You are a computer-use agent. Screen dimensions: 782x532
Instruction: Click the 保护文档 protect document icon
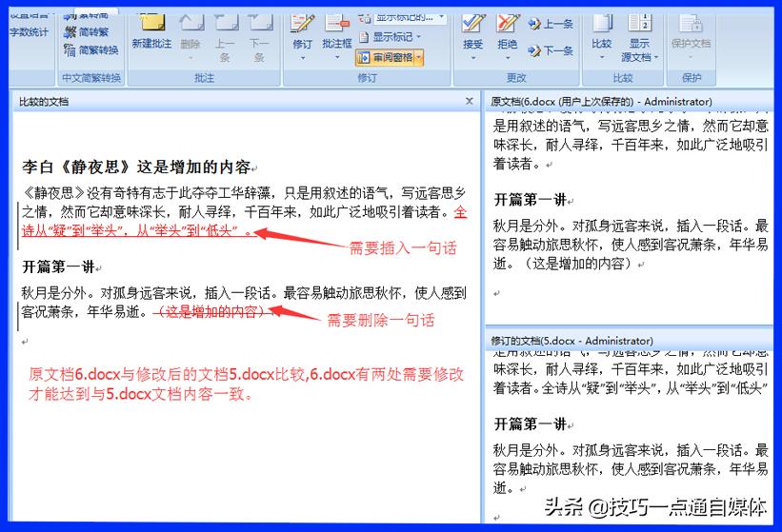[691, 24]
